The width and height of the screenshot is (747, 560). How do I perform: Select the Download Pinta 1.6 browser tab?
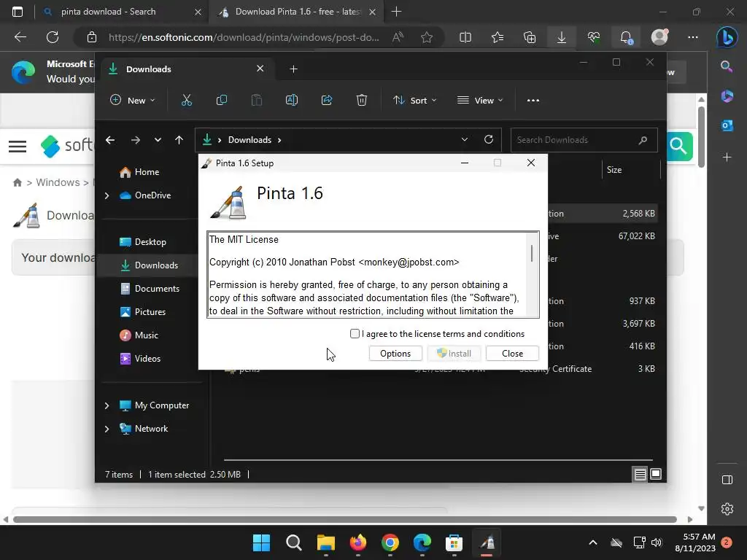298,12
